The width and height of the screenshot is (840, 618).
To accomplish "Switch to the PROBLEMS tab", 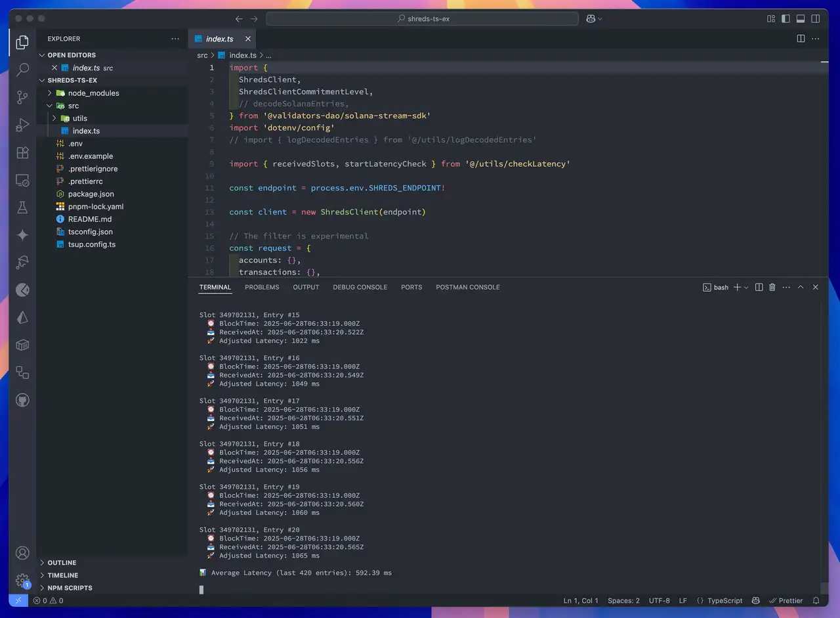I will (262, 287).
